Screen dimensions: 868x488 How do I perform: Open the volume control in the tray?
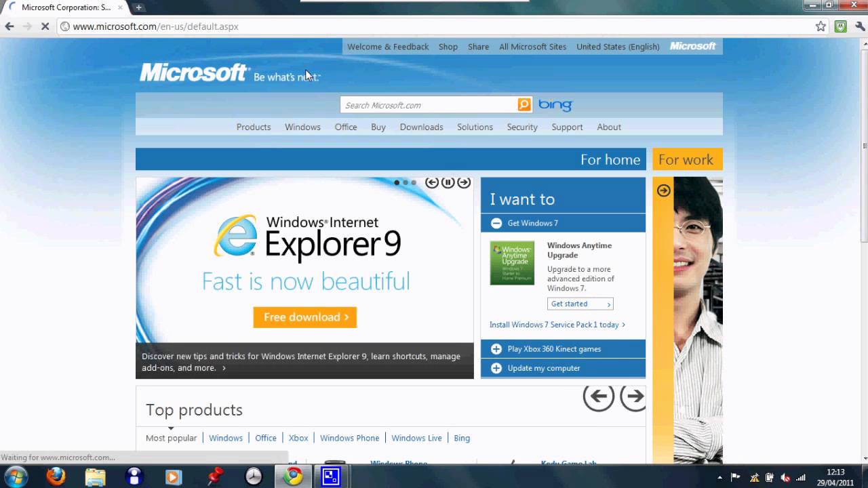point(785,477)
